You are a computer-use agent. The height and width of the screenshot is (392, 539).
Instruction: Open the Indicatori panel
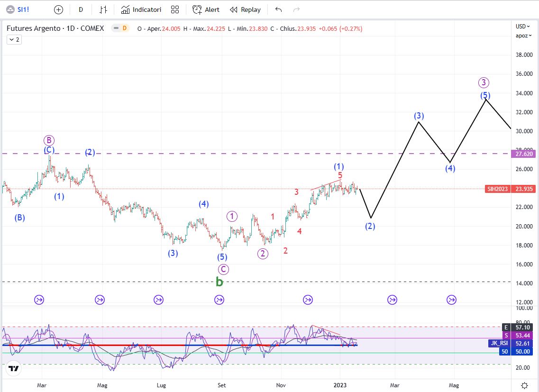pos(141,9)
